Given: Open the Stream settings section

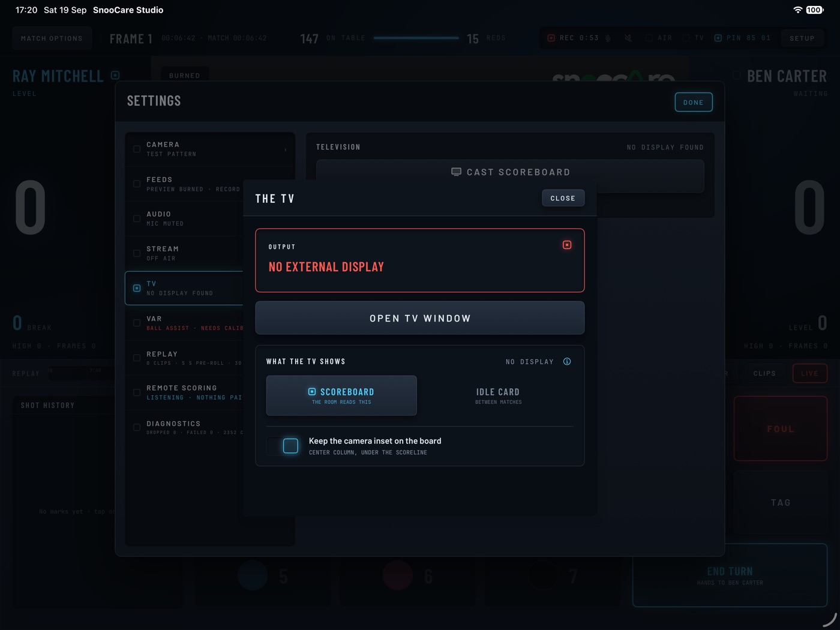Looking at the screenshot, I should 184,253.
